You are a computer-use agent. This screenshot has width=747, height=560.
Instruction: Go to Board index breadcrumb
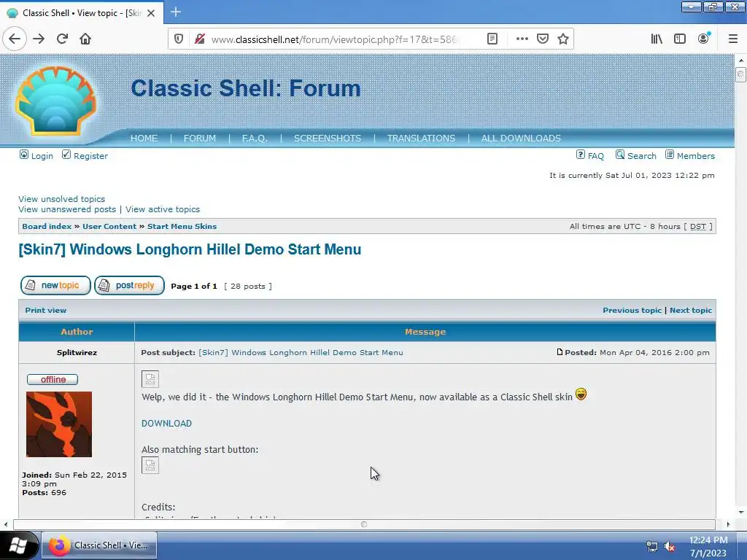click(x=47, y=226)
